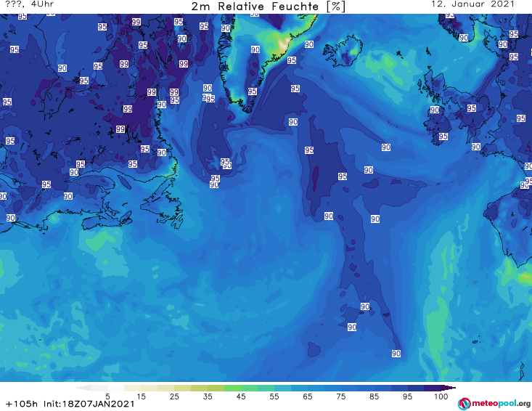532x411 pixels.
Task: Click the '???, 4Uhr' time label
Action: pos(30,4)
